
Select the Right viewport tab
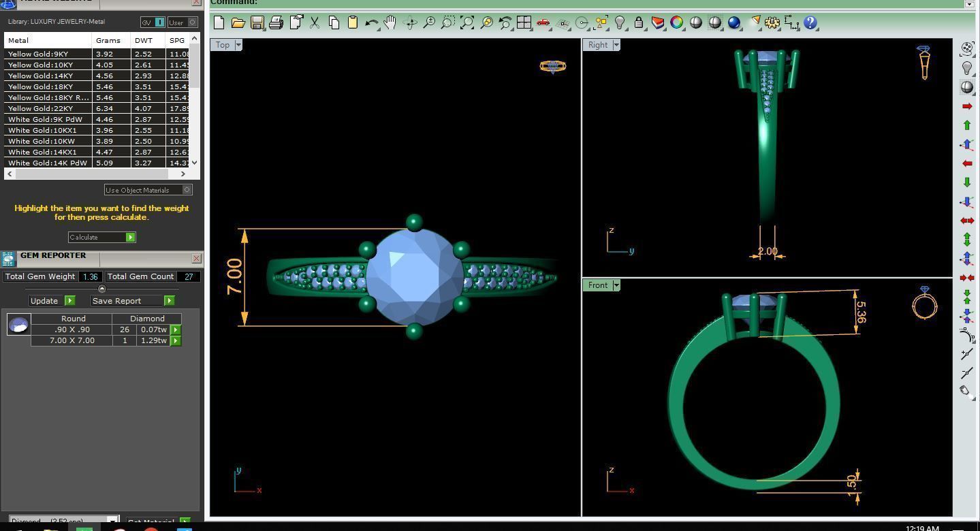598,45
